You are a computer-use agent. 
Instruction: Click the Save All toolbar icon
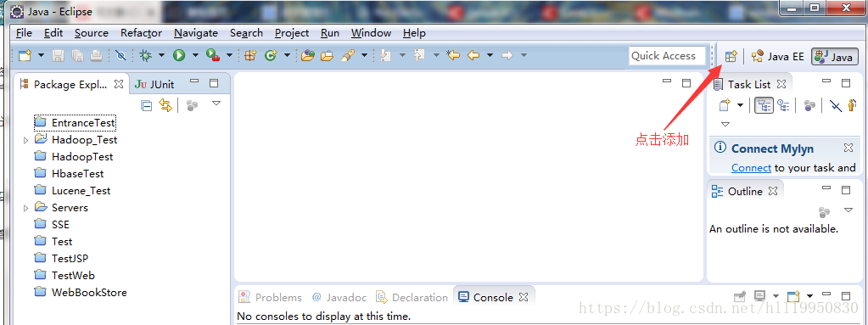point(77,55)
